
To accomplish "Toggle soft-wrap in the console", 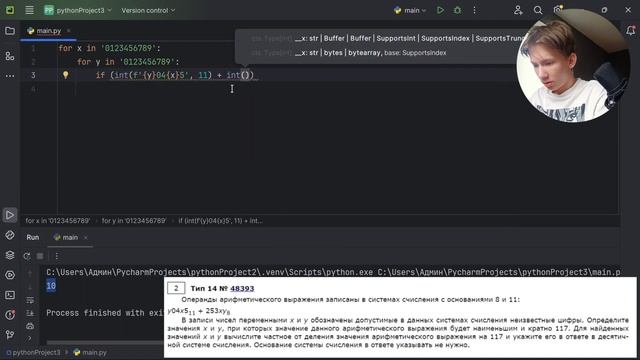I will click(30, 300).
